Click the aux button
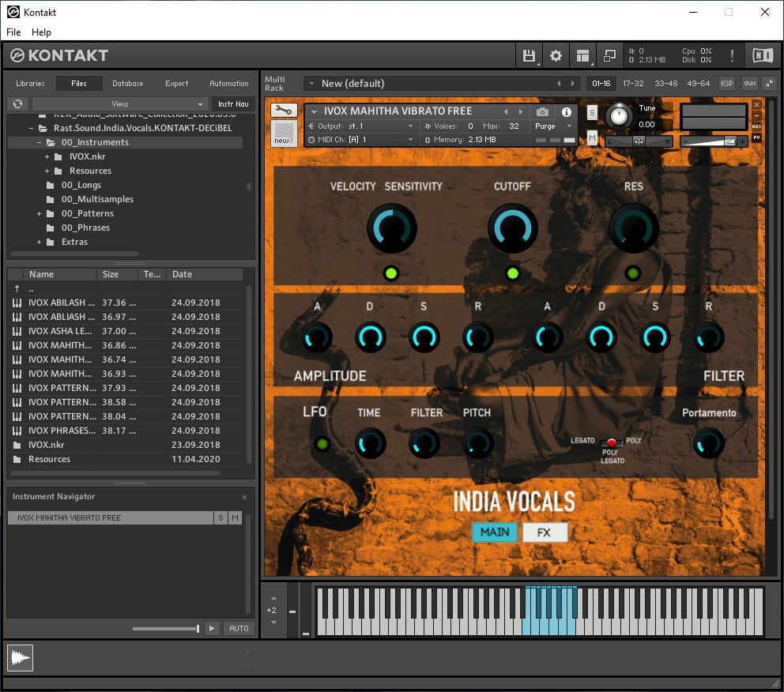784x692 pixels. click(x=749, y=84)
